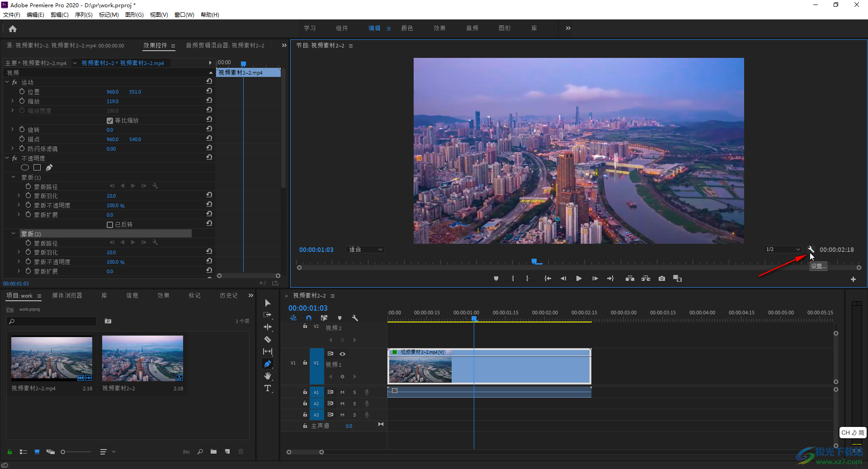Click the Add Marker button in monitor
This screenshot has height=469, width=868.
[496, 279]
